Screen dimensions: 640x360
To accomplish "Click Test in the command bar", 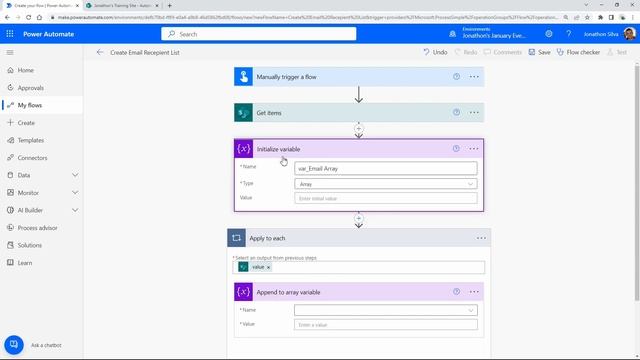I will click(617, 52).
